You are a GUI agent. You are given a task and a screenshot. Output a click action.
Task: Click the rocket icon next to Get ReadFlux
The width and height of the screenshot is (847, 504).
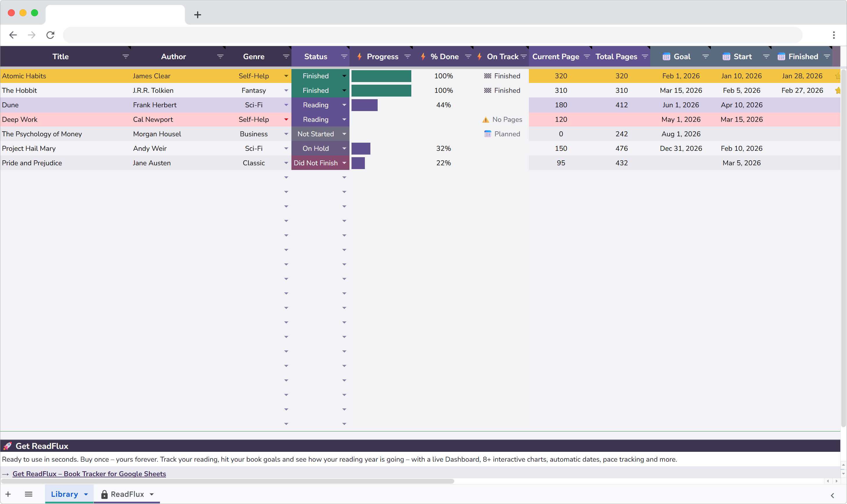point(8,446)
